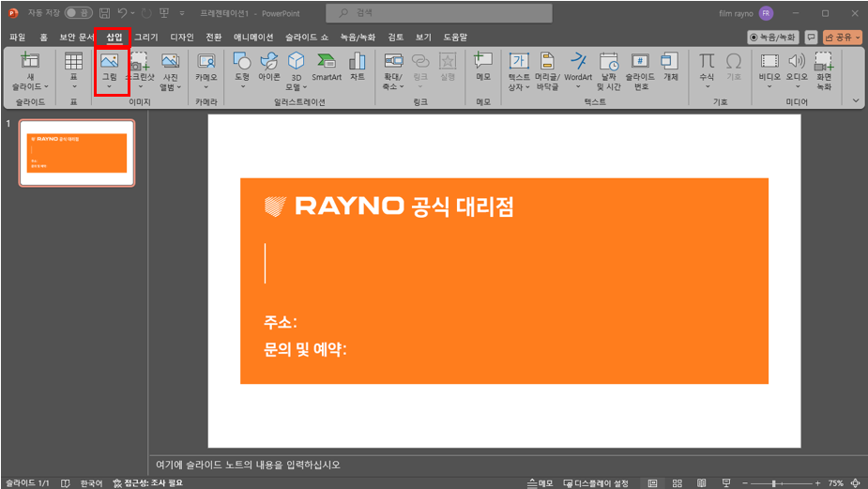Undo the last action
This screenshot has height=489, width=868.
tap(122, 13)
